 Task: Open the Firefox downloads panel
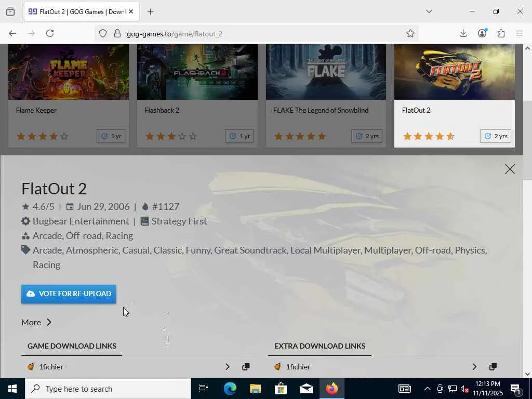click(x=463, y=33)
